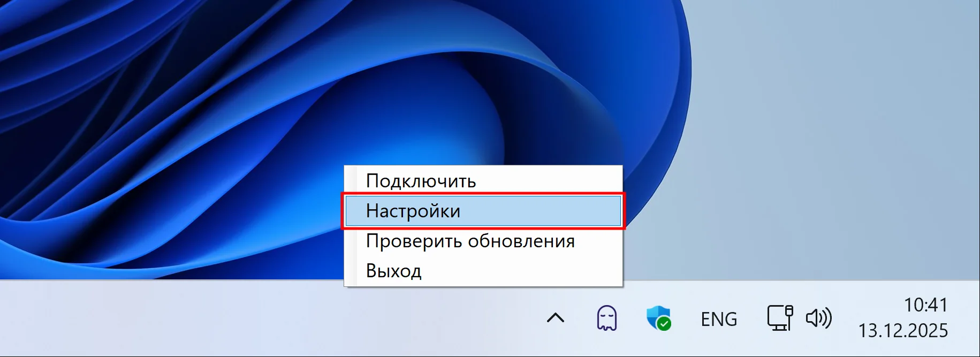Screen dimensions: 980x357
Task: Select Подключить in the context menu
Action: (421, 181)
